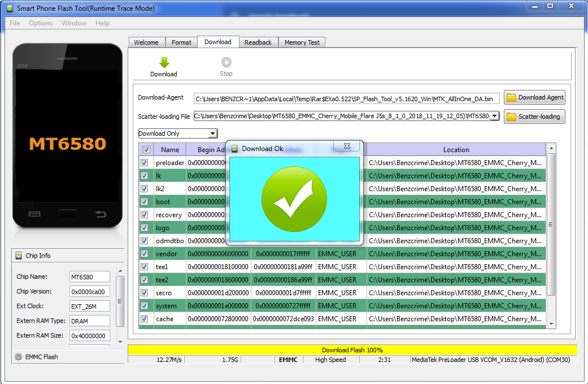Click Chip Info scroll-down arrow
588x384 pixels.
pos(120,342)
